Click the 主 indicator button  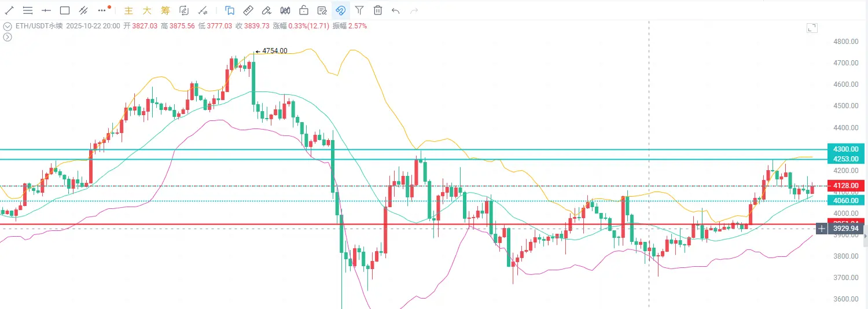click(x=129, y=10)
